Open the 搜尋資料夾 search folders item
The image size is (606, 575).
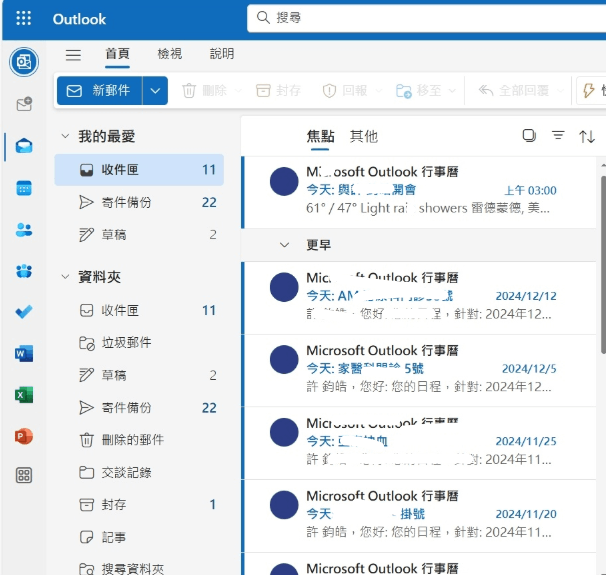click(x=139, y=568)
